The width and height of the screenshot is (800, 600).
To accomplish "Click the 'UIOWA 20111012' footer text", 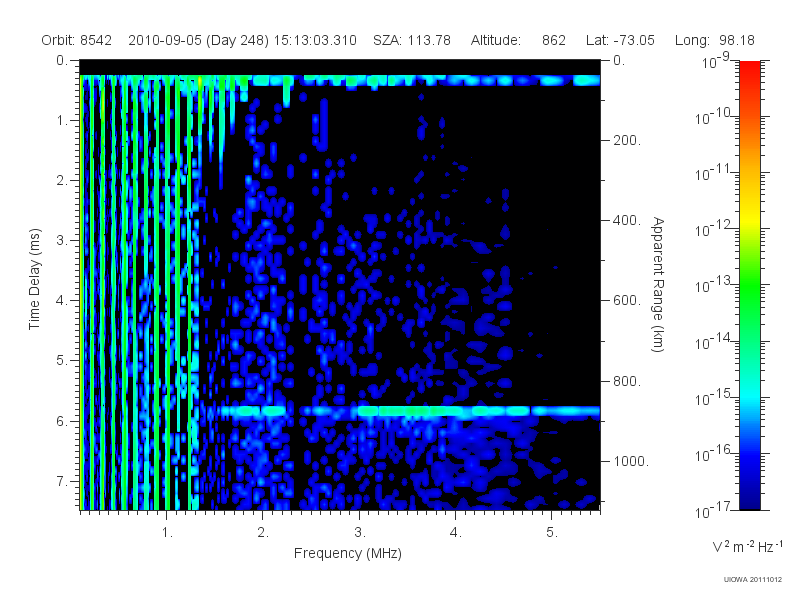I will 753,579.
